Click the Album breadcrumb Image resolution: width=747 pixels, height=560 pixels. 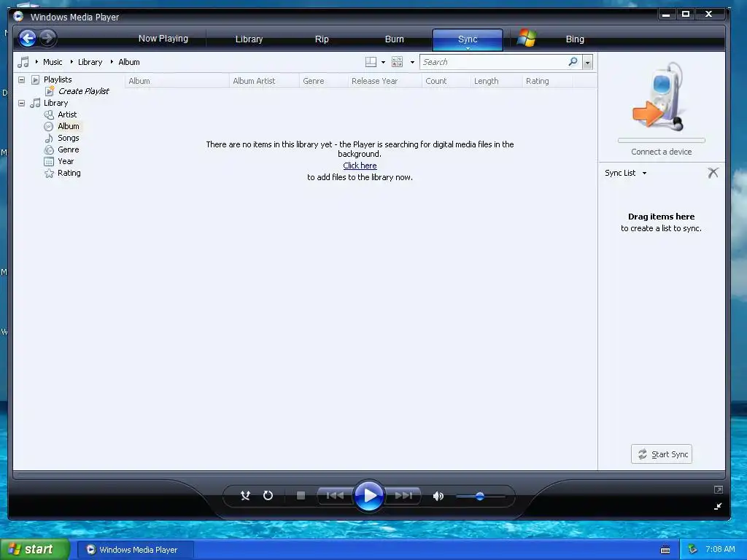129,62
